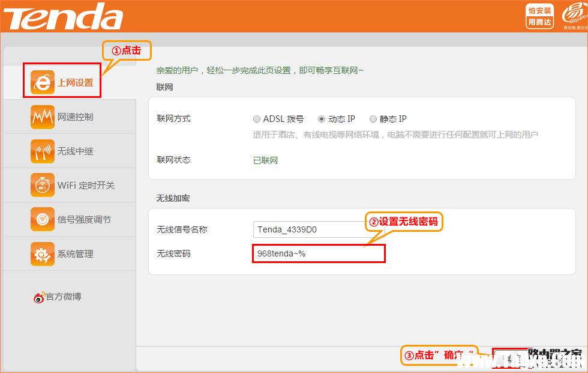Open 信号强度调节 page

[x=70, y=219]
